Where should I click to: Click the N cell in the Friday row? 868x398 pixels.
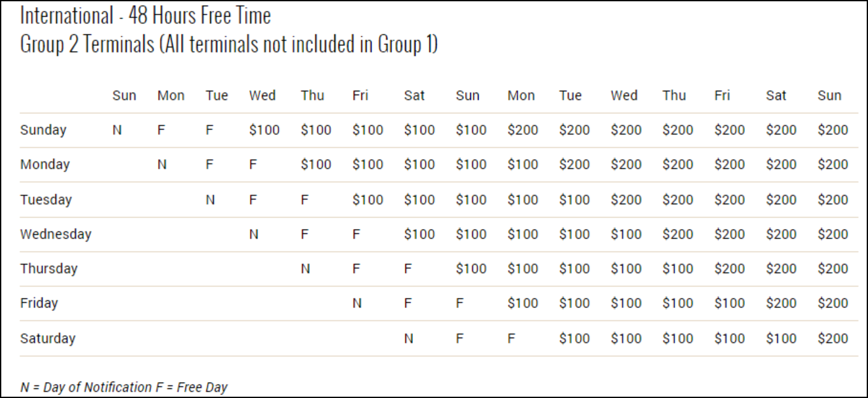[x=357, y=303]
